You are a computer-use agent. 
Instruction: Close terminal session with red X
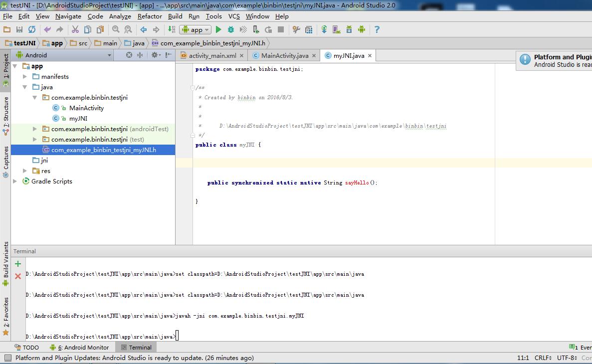coord(18,276)
